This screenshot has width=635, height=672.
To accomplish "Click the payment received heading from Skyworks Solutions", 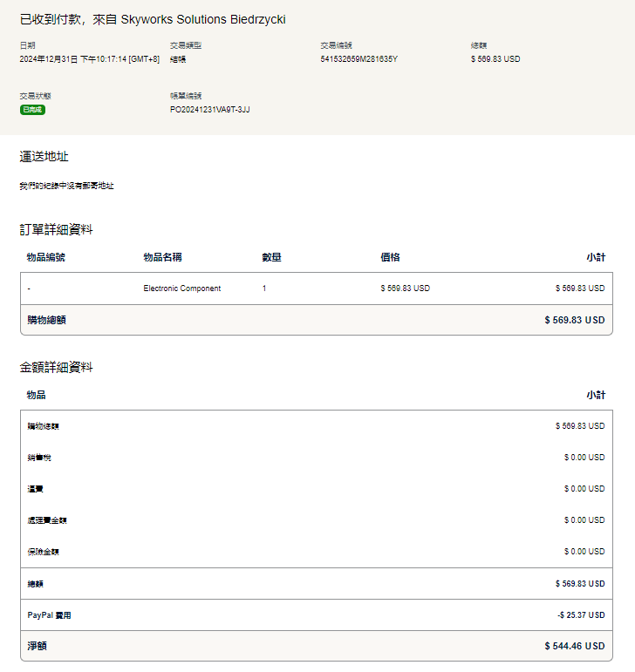I will (153, 19).
